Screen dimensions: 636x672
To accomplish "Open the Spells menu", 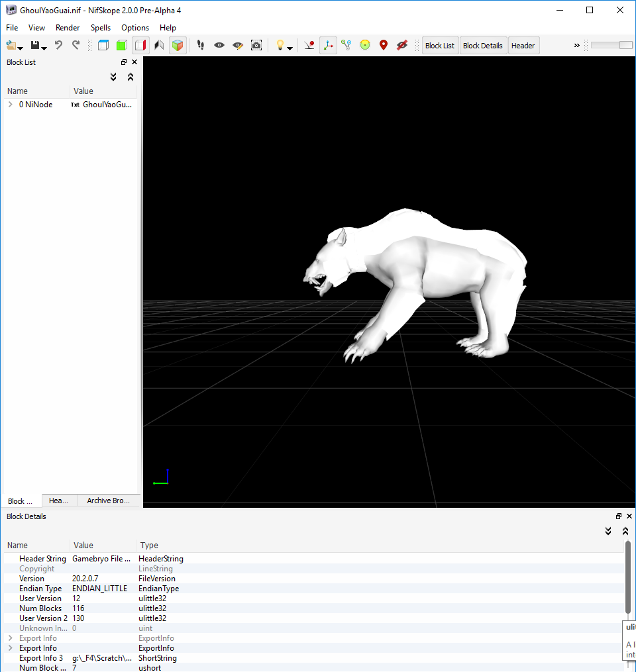I will 101,28.
